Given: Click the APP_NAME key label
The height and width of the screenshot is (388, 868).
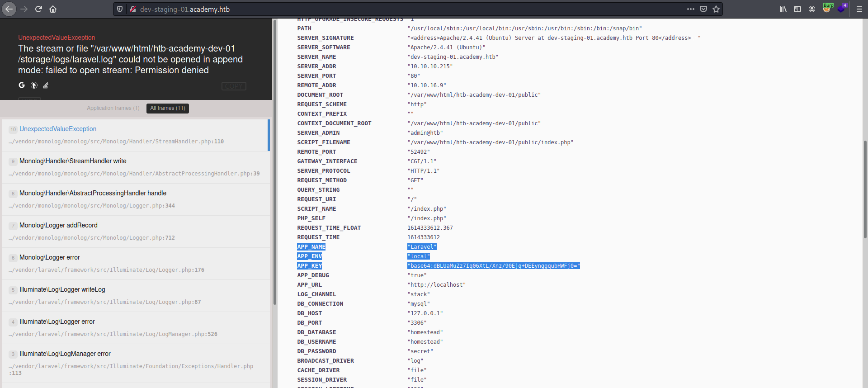Looking at the screenshot, I should click(311, 247).
